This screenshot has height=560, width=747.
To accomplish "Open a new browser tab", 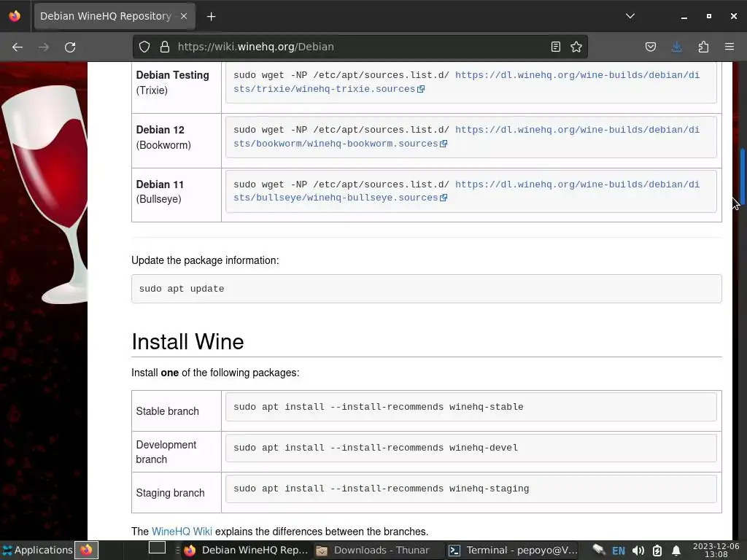I will 211,17.
